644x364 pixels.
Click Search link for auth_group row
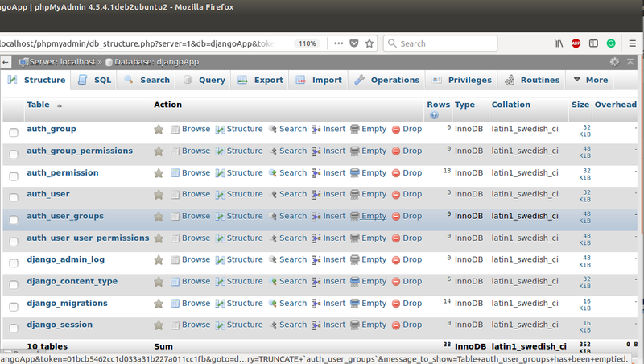pos(293,129)
